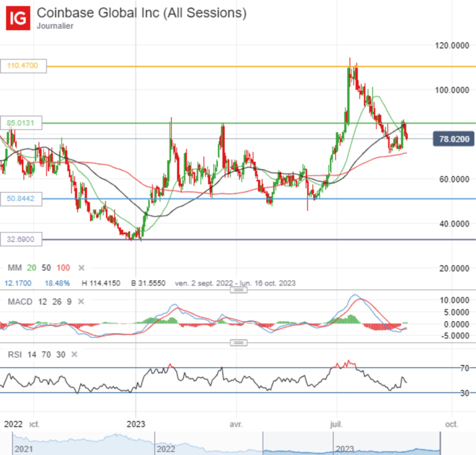The image size is (476, 455).
Task: Click 2022 in bottom navigator timeline
Action: [165, 449]
